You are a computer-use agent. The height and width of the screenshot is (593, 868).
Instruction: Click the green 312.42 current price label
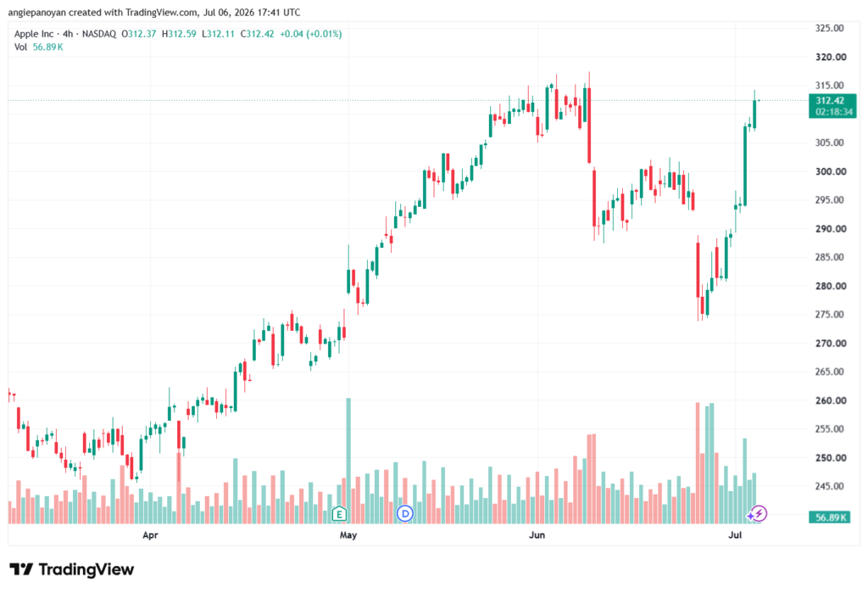point(830,100)
